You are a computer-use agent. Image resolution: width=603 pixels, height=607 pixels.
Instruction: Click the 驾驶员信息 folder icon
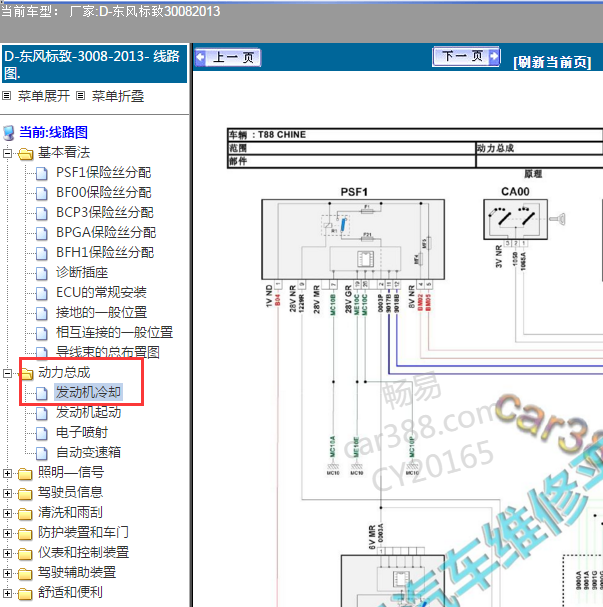pos(25,494)
